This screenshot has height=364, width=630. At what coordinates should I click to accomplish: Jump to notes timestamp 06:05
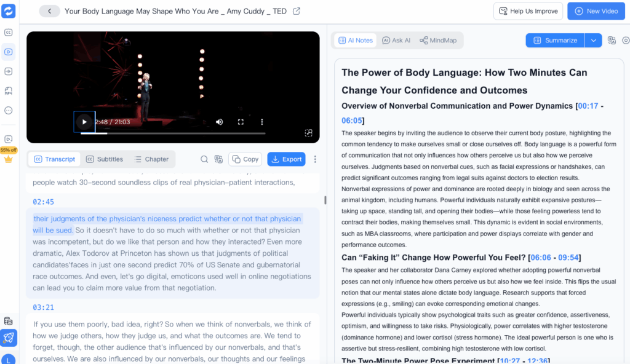pos(351,121)
